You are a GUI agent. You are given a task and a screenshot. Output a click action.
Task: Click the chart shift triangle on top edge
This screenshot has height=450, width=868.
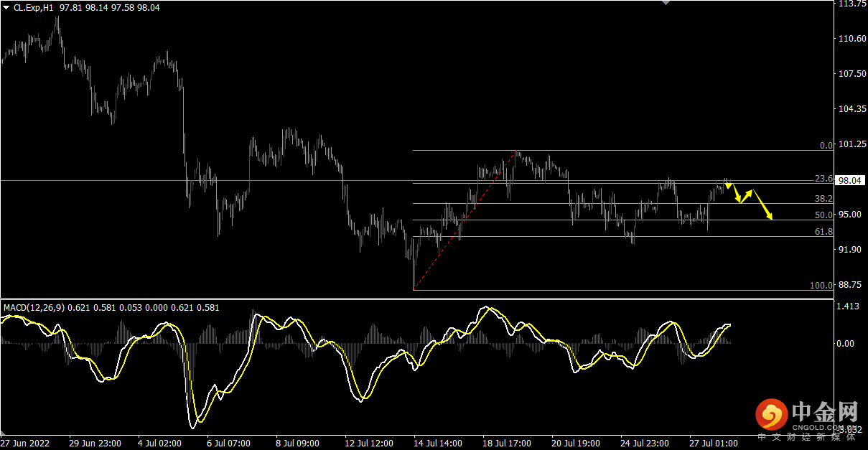coord(665,3)
